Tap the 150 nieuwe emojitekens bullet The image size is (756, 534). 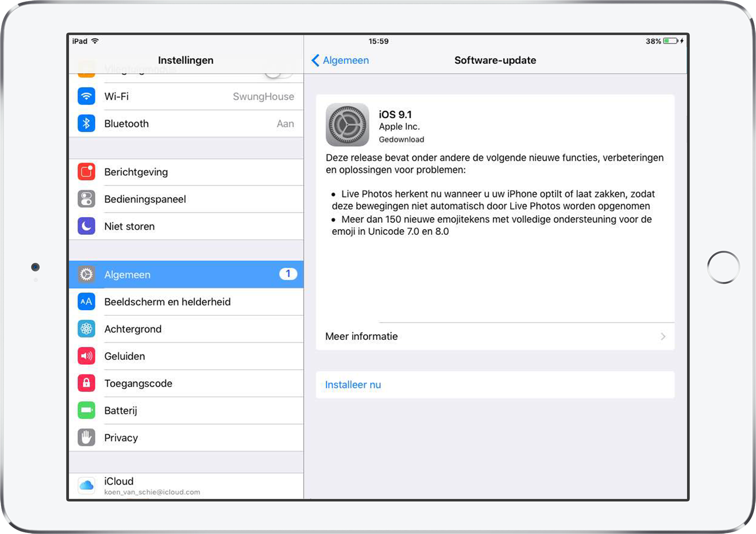(x=492, y=225)
